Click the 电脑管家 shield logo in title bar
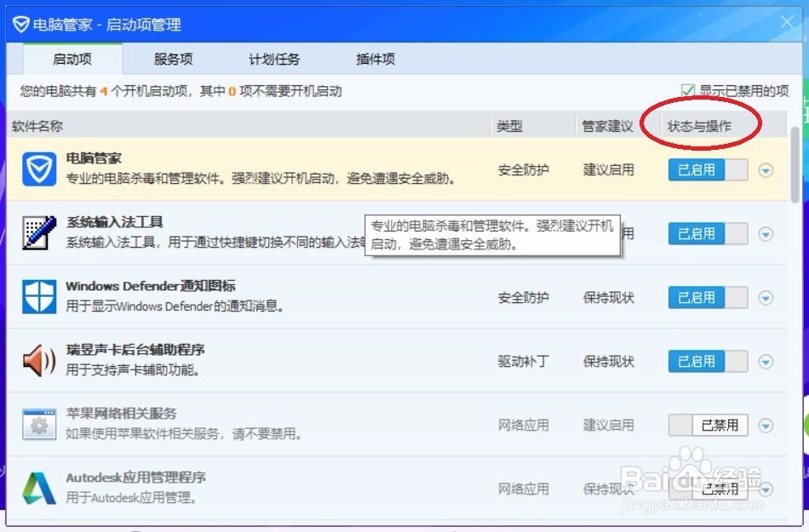The height and width of the screenshot is (532, 809). click(x=20, y=24)
